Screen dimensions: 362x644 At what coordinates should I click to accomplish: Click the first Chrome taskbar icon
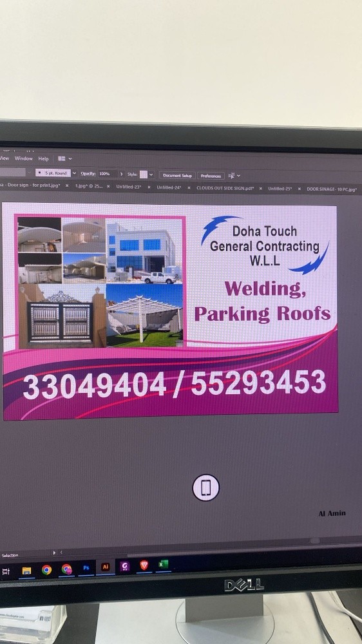point(46,570)
